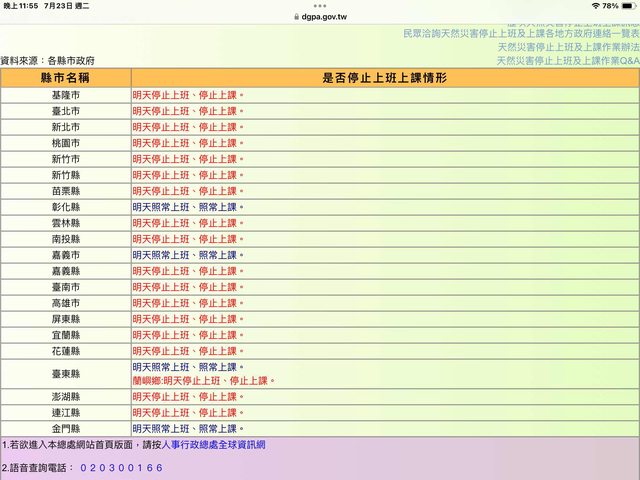
Task: Click the 縣市名稱 column header
Action: point(66,78)
